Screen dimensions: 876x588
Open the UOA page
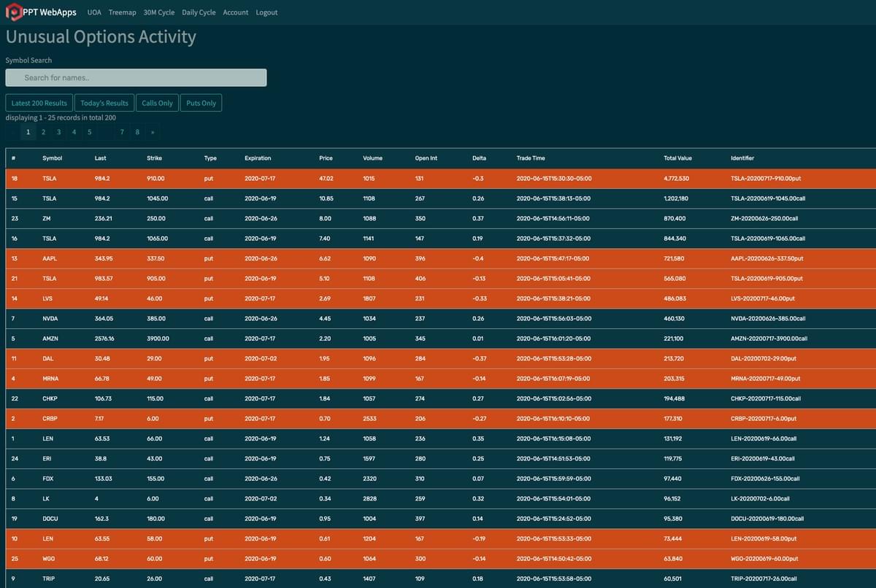coord(94,12)
